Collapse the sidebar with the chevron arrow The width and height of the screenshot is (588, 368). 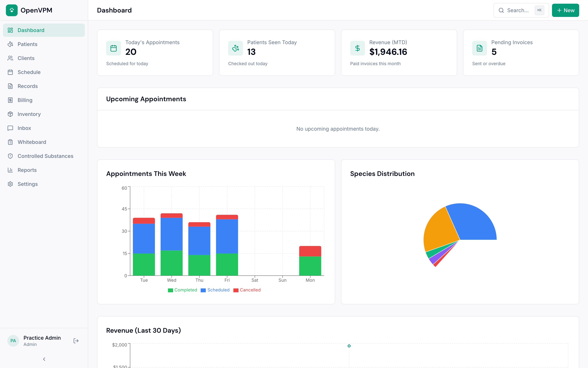[x=44, y=359]
